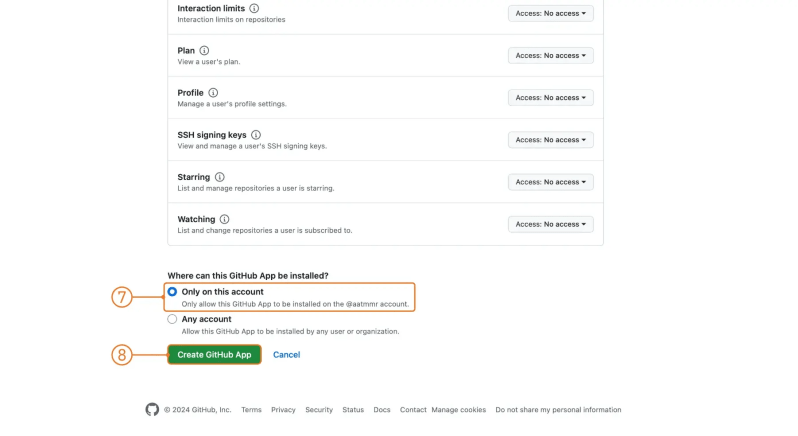Click the Watching heading text
The width and height of the screenshot is (798, 436).
(196, 219)
